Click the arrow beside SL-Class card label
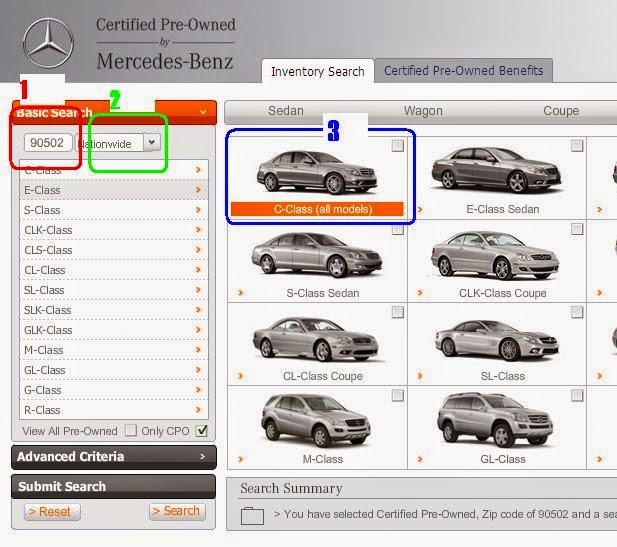Image resolution: width=617 pixels, height=547 pixels. [x=420, y=376]
